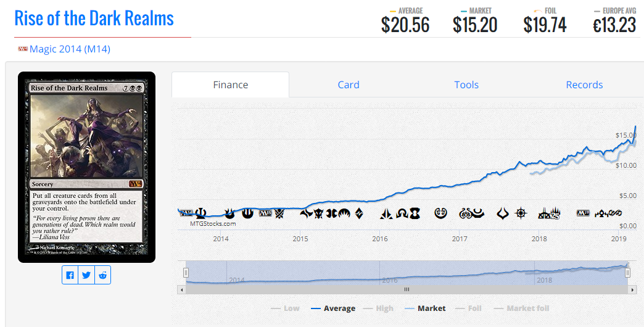This screenshot has height=327, width=644.
Task: Select Ixalan compass set symbol
Action: 521,213
